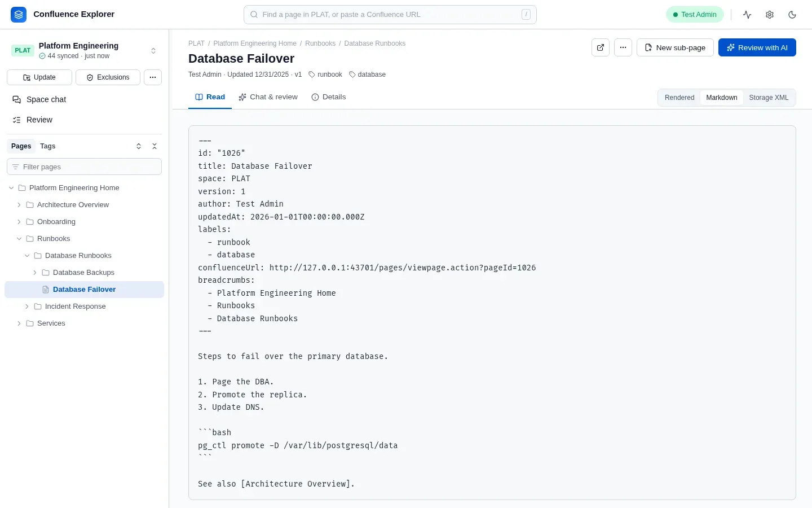
Task: Click Test Admin status badge
Action: [x=695, y=15]
